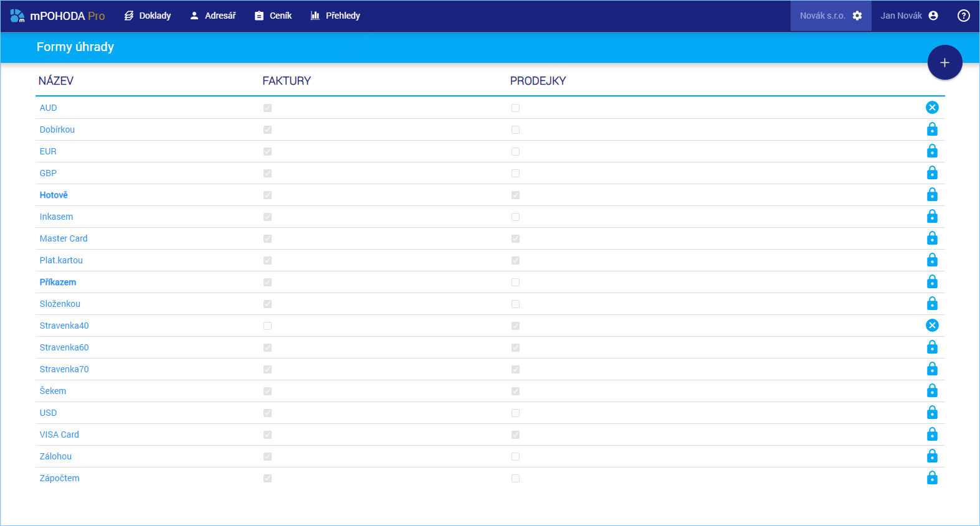Delete the AUD payment form
Viewport: 980px width, 526px height.
932,108
